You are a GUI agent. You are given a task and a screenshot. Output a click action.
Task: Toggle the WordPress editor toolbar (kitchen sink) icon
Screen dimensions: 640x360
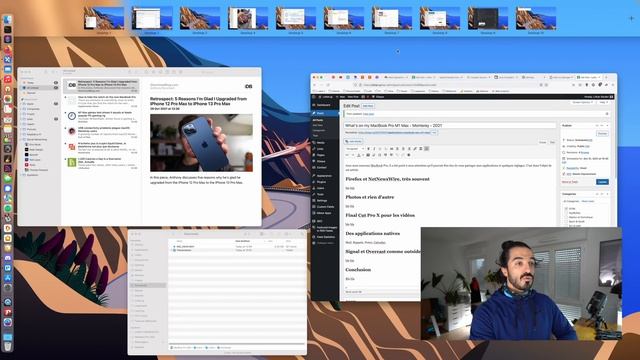(x=427, y=149)
